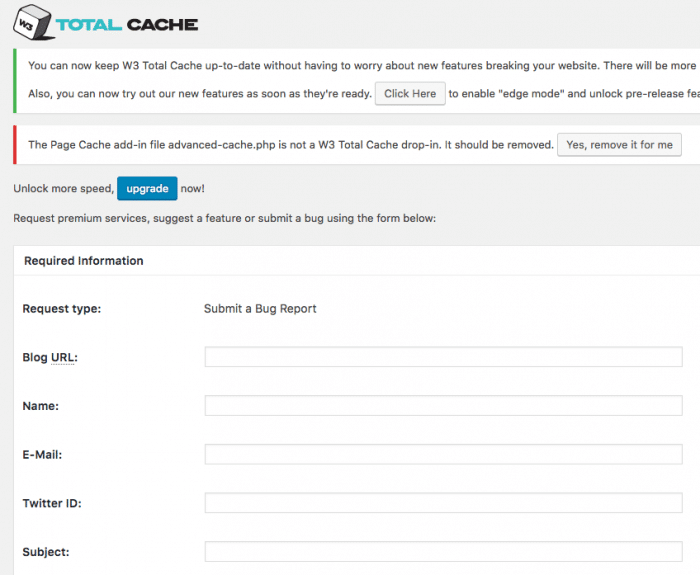The image size is (700, 575).
Task: Click 'Yes, remove it for me' button
Action: click(x=619, y=145)
